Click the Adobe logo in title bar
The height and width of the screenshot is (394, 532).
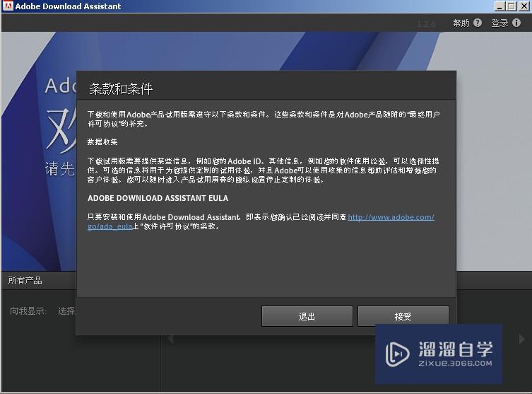(x=8, y=6)
